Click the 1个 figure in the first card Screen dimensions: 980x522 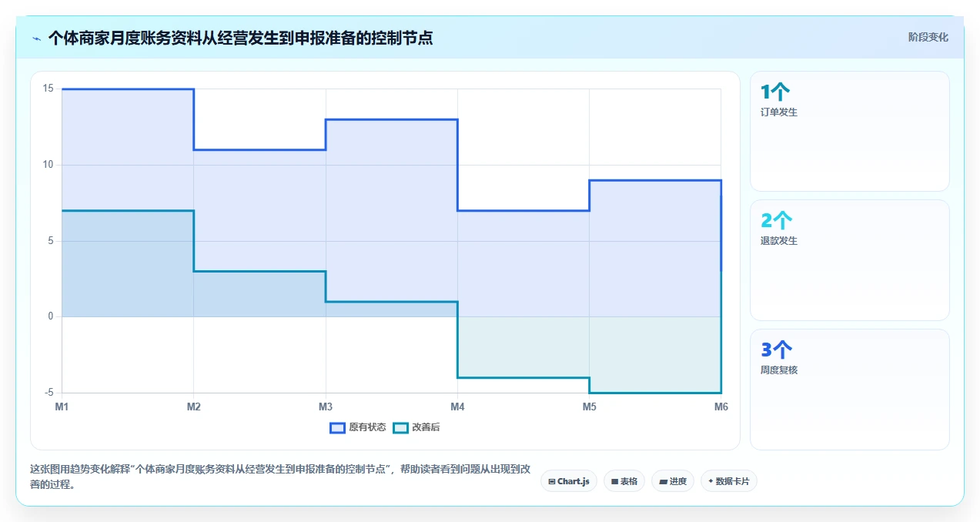click(x=775, y=92)
